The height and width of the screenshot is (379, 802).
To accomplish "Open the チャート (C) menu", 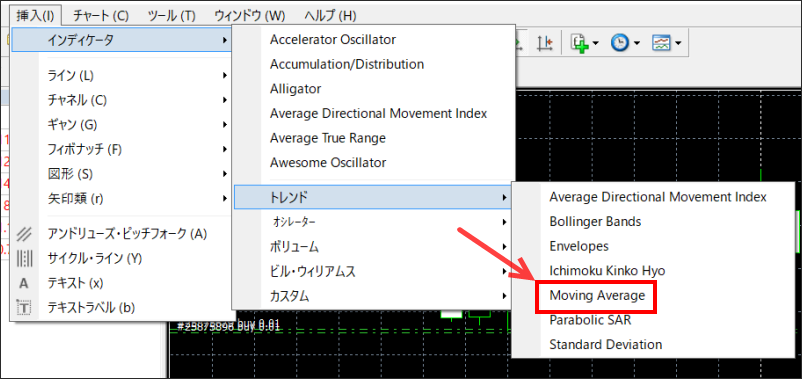I will coord(101,15).
